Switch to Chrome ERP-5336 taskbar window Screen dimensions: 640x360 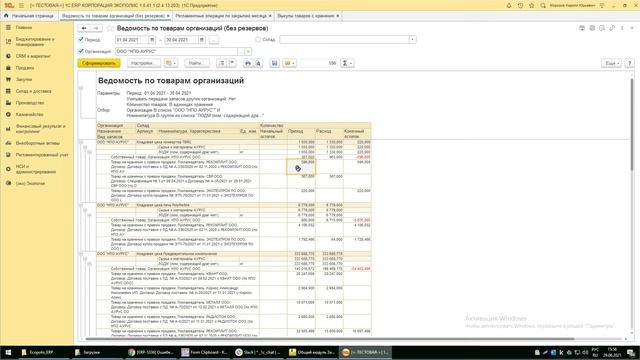click(x=151, y=352)
